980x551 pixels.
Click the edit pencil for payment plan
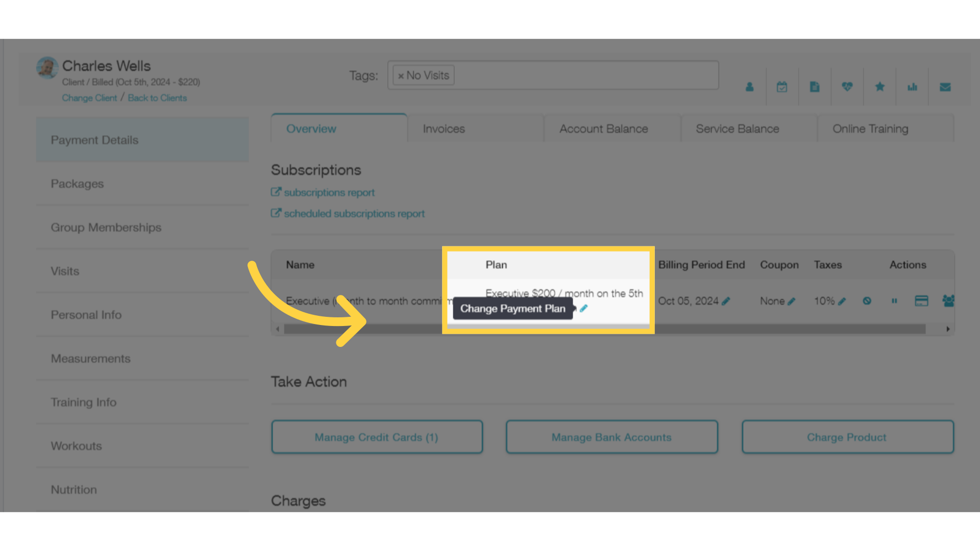click(583, 309)
